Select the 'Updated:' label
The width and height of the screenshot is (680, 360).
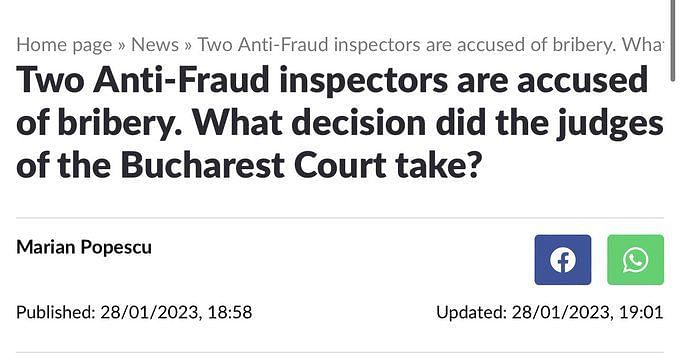coord(471,312)
